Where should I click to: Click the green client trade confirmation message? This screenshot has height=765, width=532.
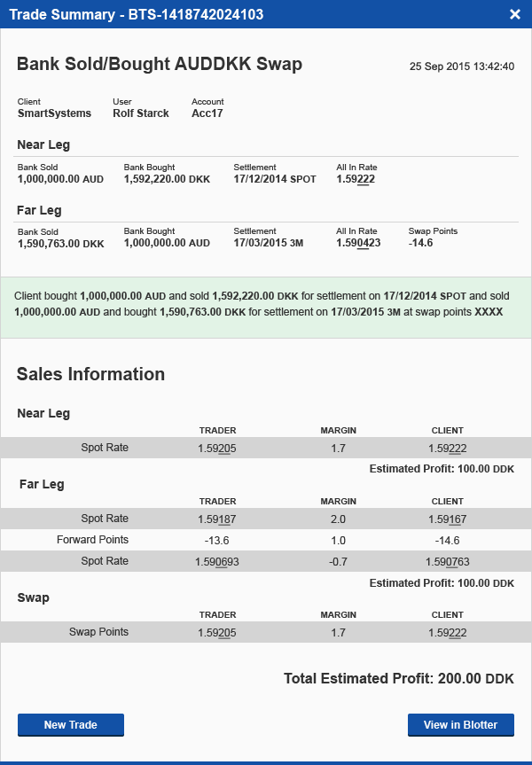pyautogui.click(x=265, y=305)
